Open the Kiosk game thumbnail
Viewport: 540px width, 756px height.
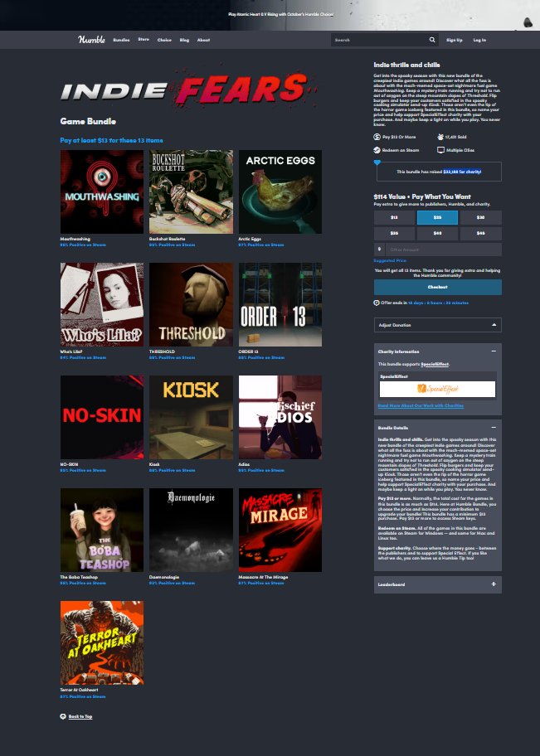tap(191, 417)
